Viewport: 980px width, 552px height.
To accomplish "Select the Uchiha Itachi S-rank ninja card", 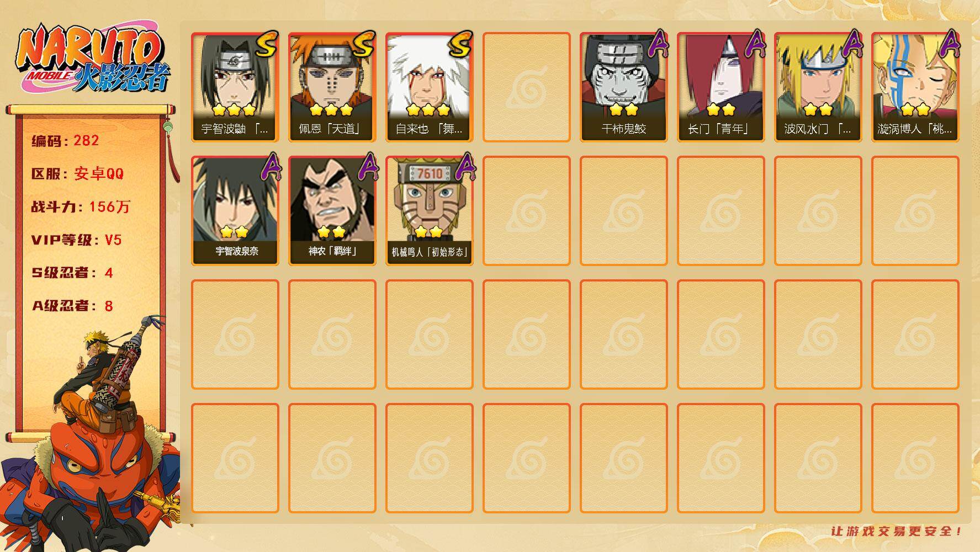I will pyautogui.click(x=235, y=87).
